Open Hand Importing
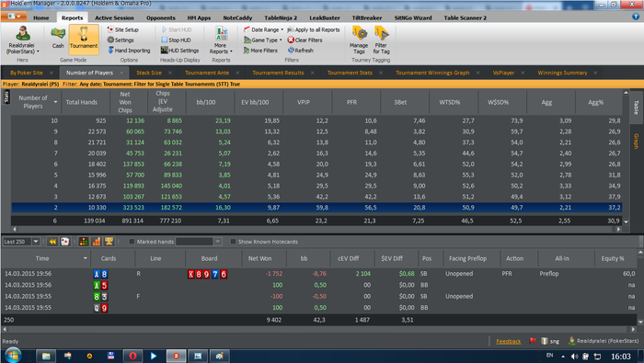 coord(129,50)
